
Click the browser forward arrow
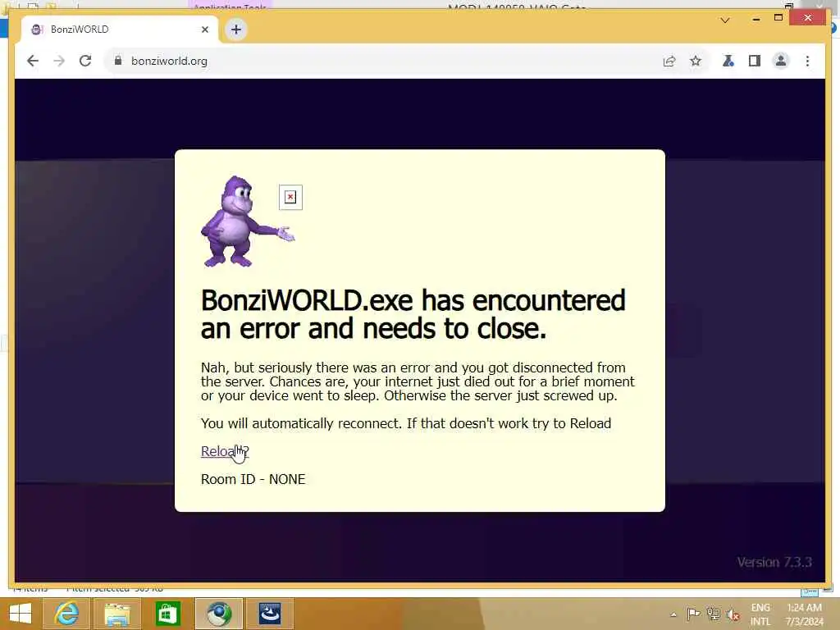tap(59, 61)
